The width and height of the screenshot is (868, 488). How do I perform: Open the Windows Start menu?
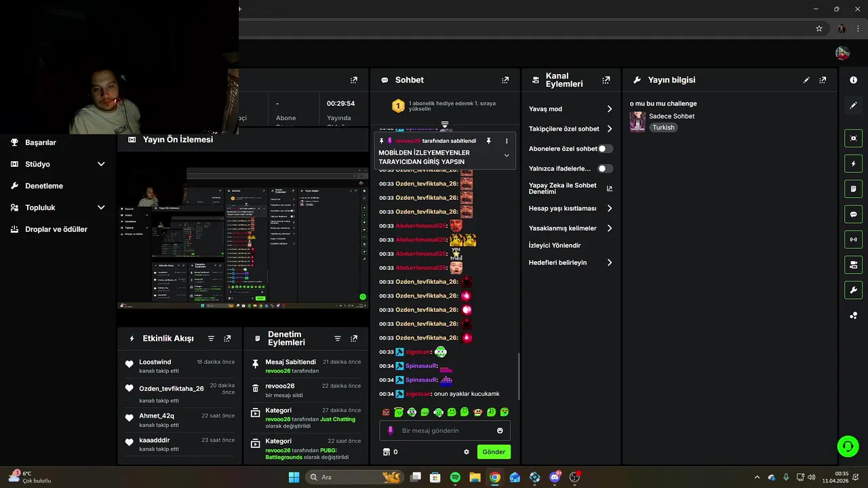294,477
